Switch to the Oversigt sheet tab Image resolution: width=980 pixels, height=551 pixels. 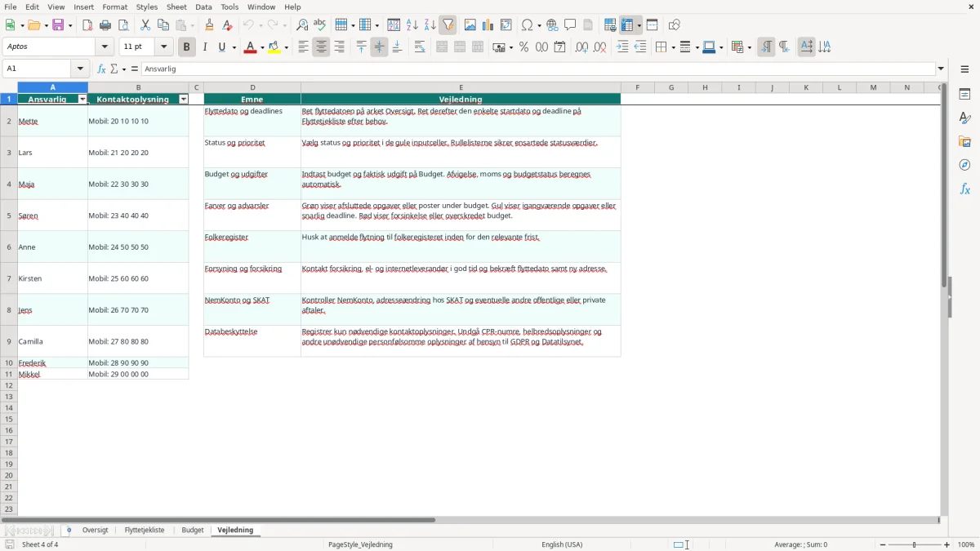click(96, 531)
